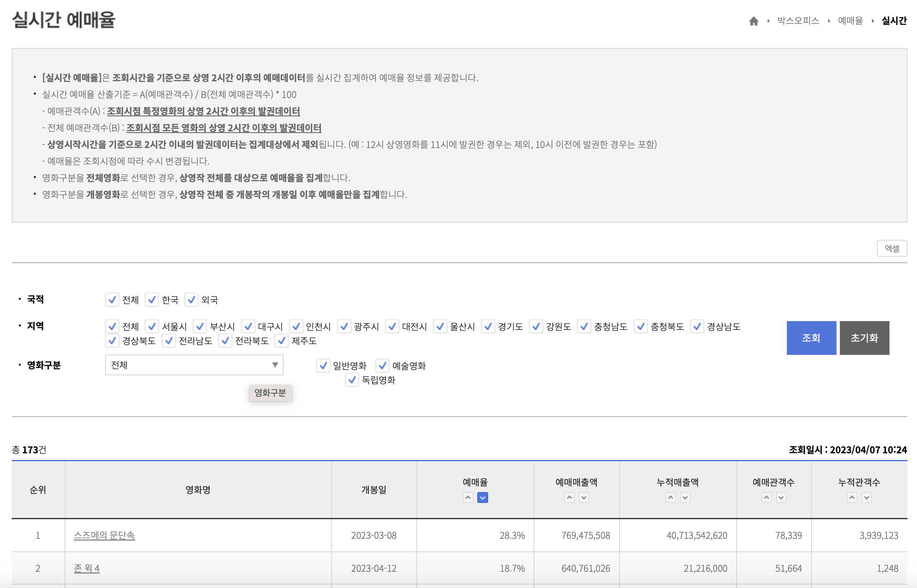Toggle the 경기도 region checkbox
The width and height of the screenshot is (917, 588).
pyautogui.click(x=488, y=327)
